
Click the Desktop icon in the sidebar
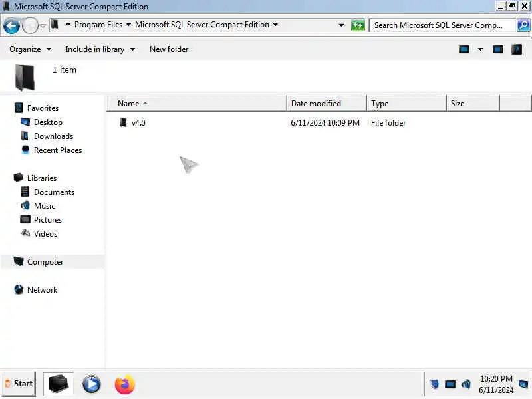point(25,122)
